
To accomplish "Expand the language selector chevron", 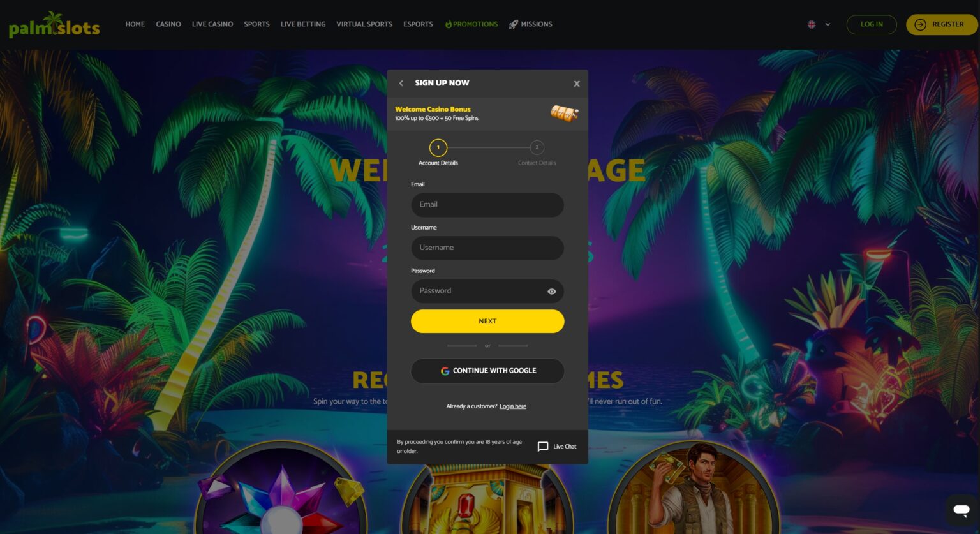I will tap(828, 24).
